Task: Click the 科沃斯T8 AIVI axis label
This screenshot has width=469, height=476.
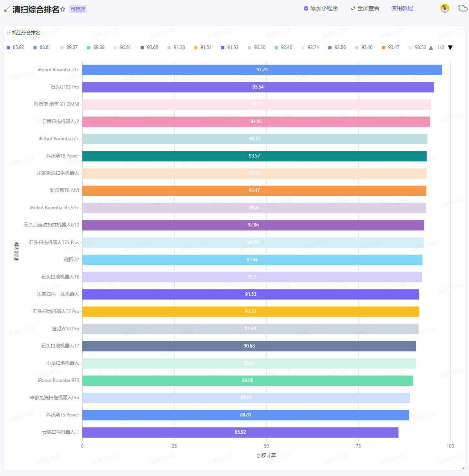Action: [65, 190]
